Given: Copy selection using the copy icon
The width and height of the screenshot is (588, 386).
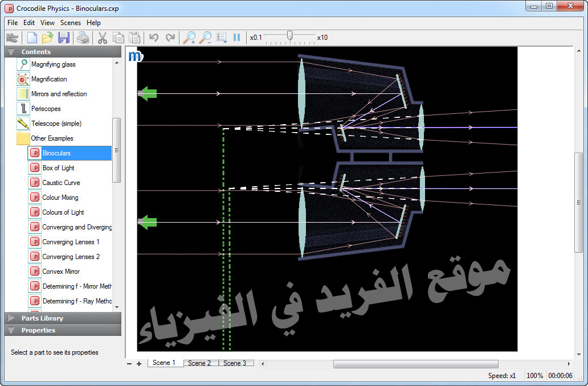Looking at the screenshot, I should coord(119,38).
